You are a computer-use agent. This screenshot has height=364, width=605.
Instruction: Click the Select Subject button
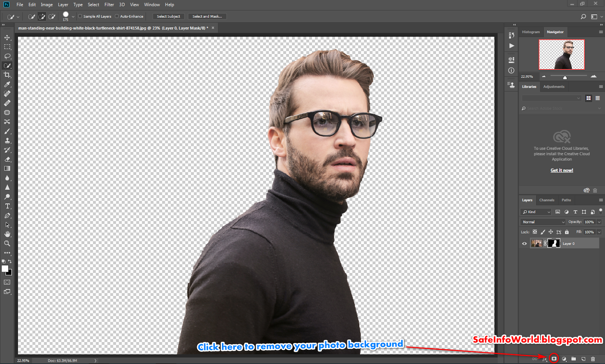pos(168,16)
